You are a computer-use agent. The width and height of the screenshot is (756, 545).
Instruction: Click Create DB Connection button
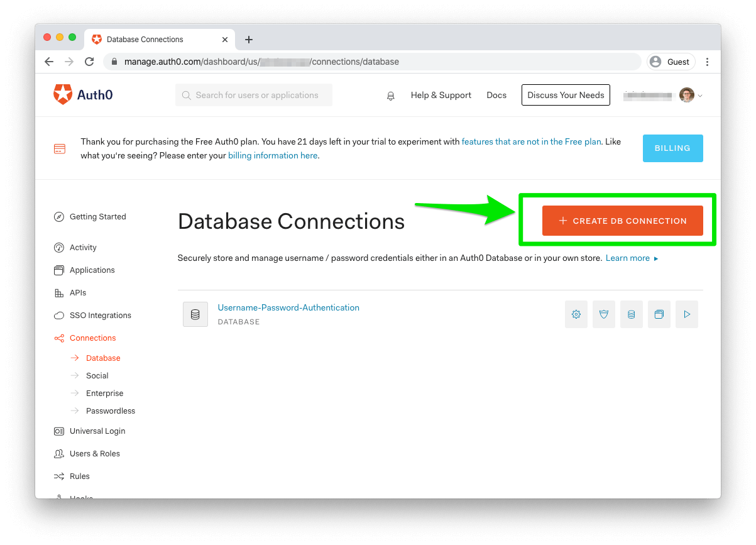coord(623,221)
